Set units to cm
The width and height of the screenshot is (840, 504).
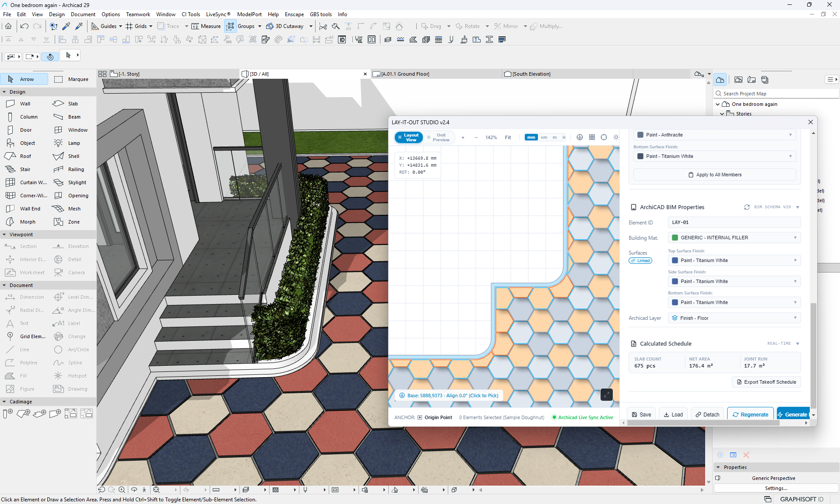(544, 137)
